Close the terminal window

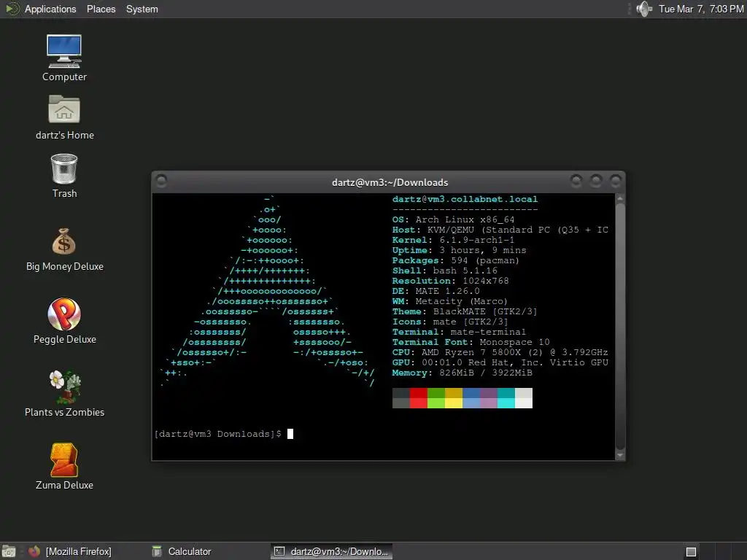616,181
